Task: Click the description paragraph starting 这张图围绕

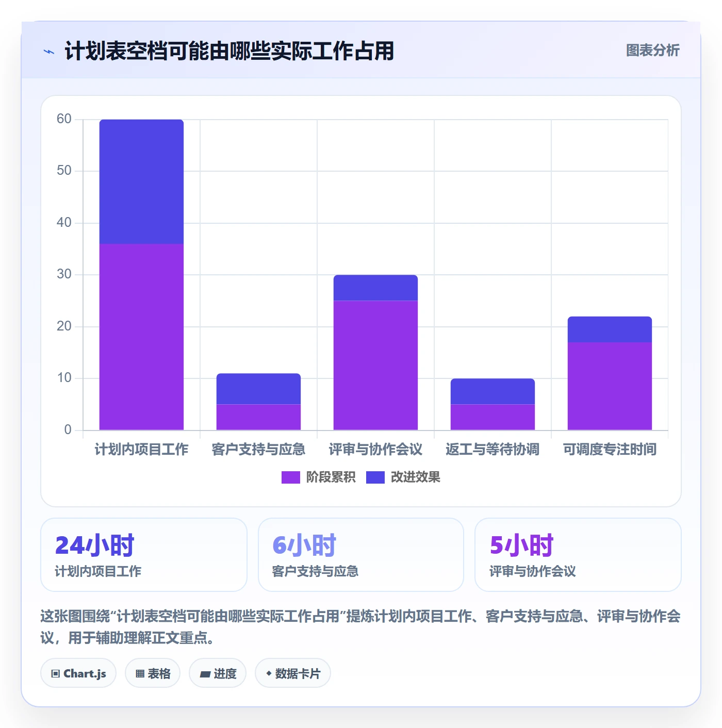Action: click(360, 627)
